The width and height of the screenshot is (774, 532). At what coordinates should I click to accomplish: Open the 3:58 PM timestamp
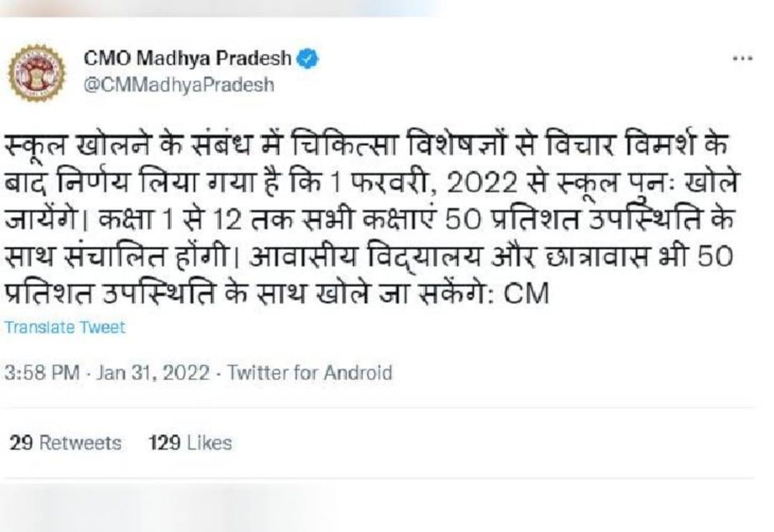point(42,373)
